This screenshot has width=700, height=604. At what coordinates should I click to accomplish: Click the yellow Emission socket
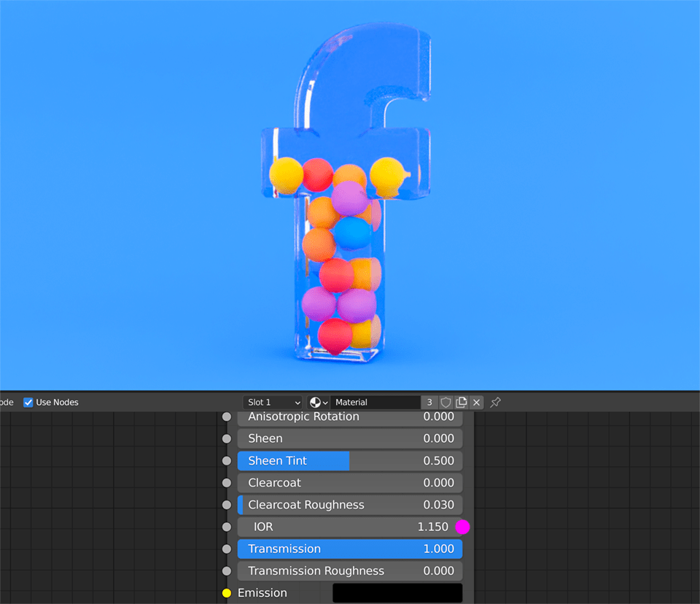point(226,593)
